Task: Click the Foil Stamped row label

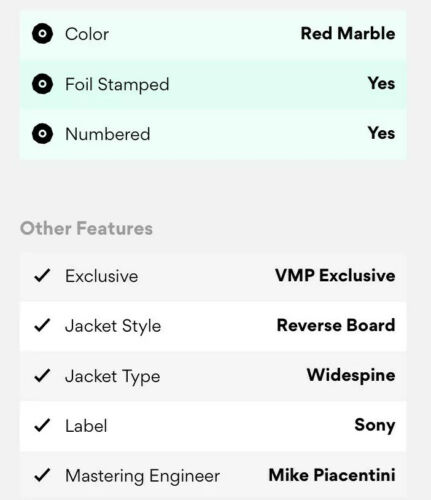Action: (117, 84)
